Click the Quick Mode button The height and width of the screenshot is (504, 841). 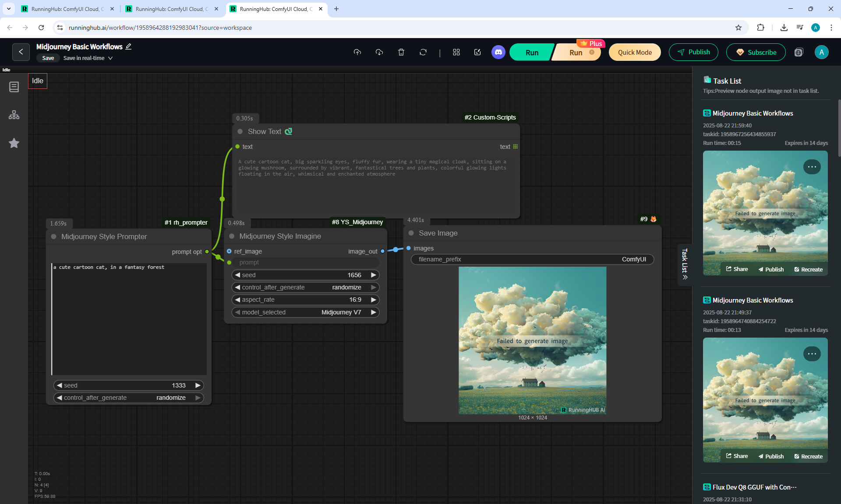634,52
